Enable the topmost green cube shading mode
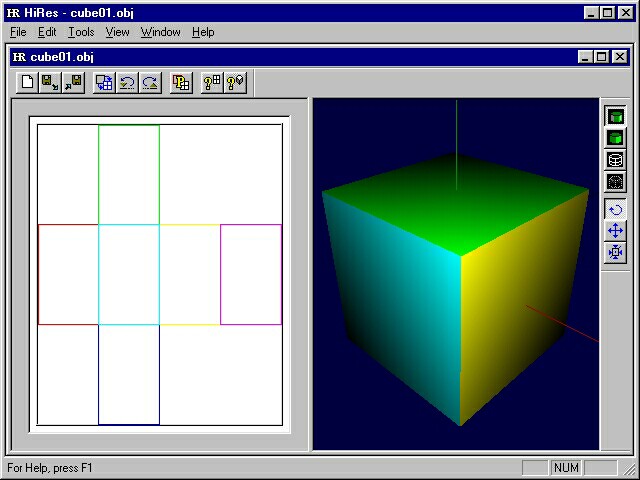 616,116
